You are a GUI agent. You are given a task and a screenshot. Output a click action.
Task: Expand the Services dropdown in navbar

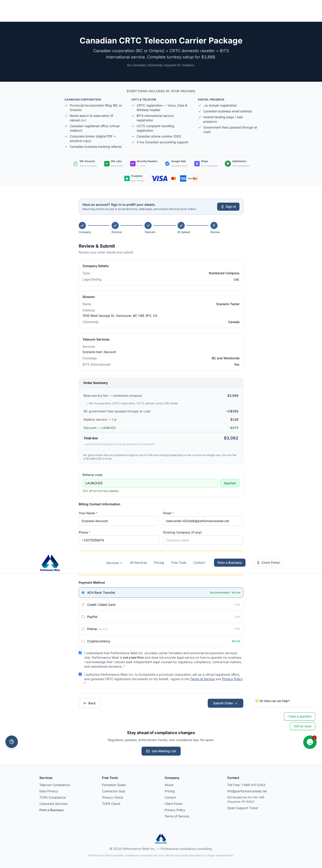(x=114, y=563)
